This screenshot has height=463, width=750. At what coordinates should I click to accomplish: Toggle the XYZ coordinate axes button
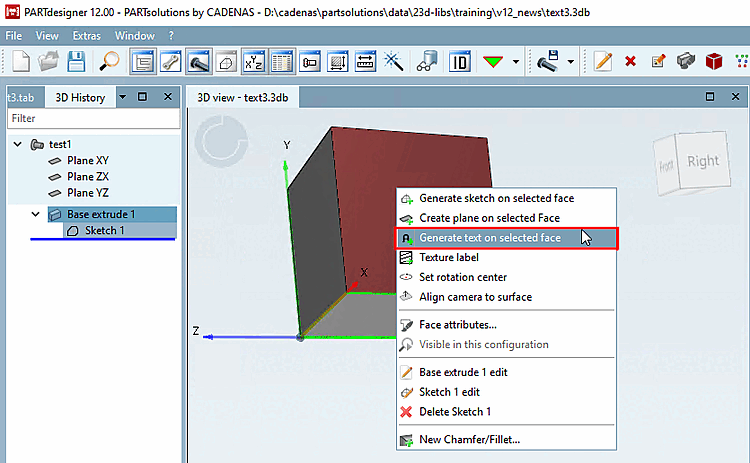tap(254, 62)
